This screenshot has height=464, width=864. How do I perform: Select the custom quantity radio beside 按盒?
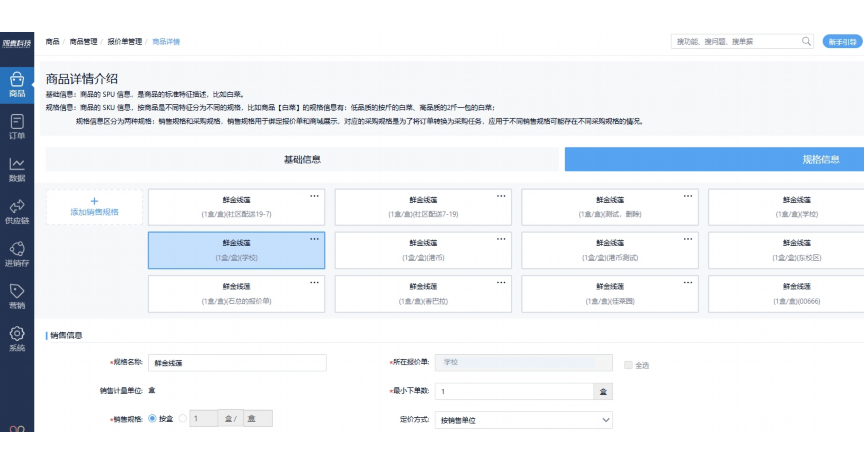(x=182, y=418)
